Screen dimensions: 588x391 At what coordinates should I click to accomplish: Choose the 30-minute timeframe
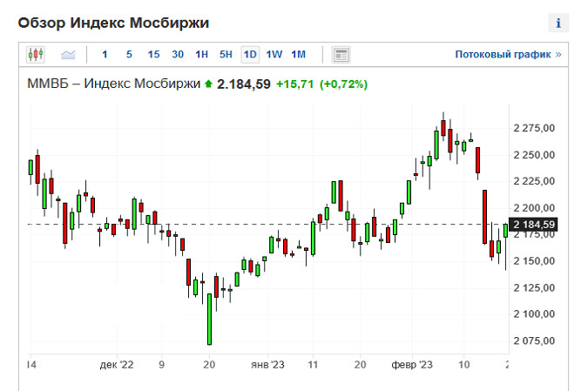click(178, 55)
